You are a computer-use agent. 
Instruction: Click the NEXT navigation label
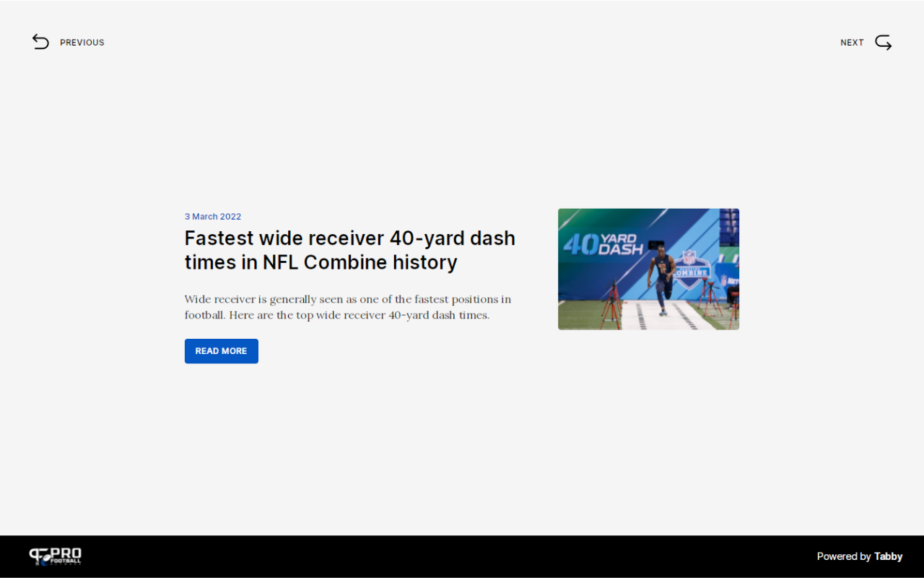[x=852, y=42]
